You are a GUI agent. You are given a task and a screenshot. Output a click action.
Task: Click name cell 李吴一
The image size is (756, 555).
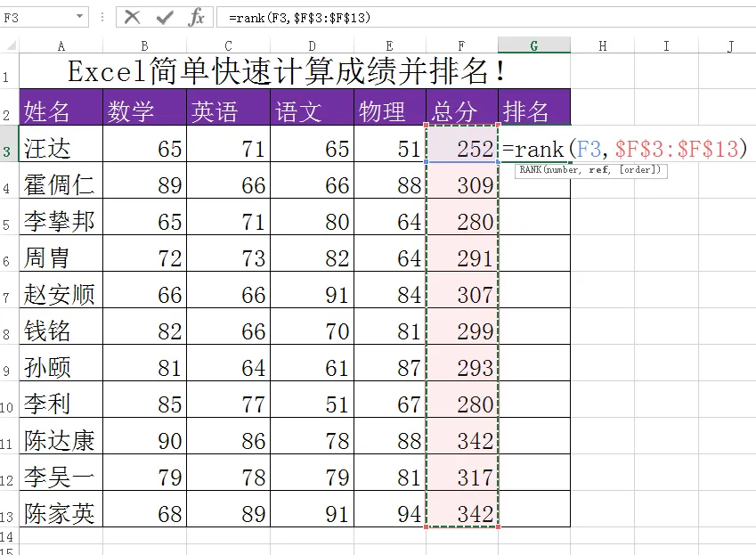coord(61,472)
